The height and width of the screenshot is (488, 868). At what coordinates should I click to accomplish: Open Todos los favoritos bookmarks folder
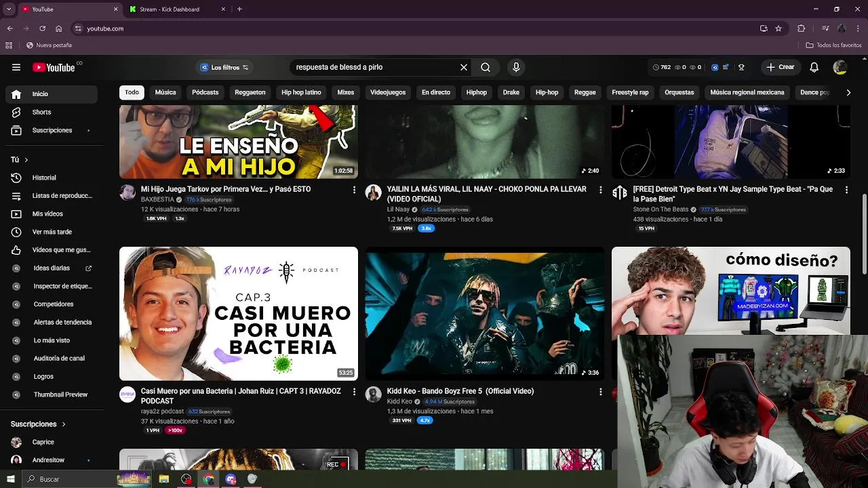click(x=834, y=45)
